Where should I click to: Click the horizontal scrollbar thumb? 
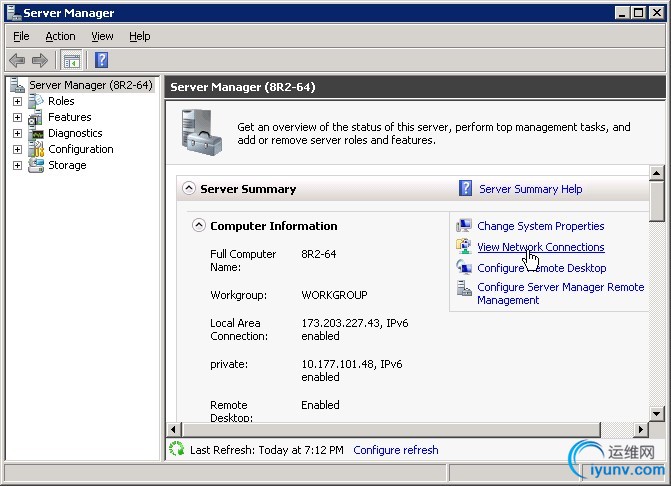click(391, 429)
